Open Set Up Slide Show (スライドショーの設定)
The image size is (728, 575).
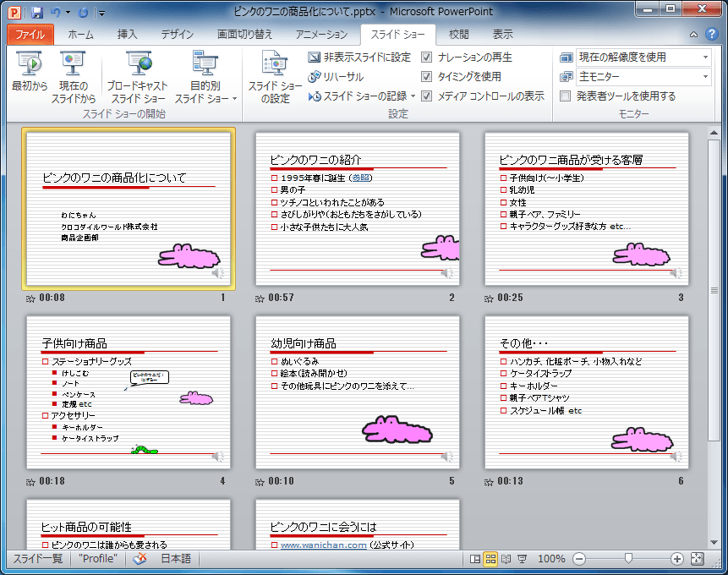click(275, 77)
